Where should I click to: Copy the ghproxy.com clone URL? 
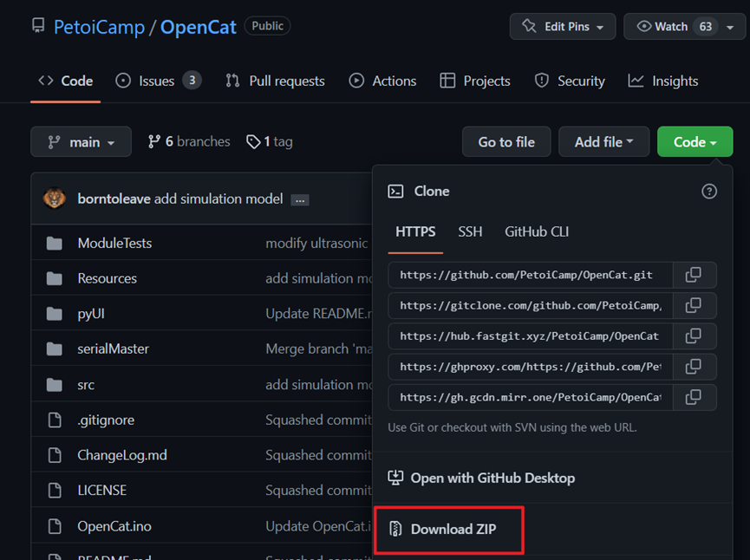(694, 367)
